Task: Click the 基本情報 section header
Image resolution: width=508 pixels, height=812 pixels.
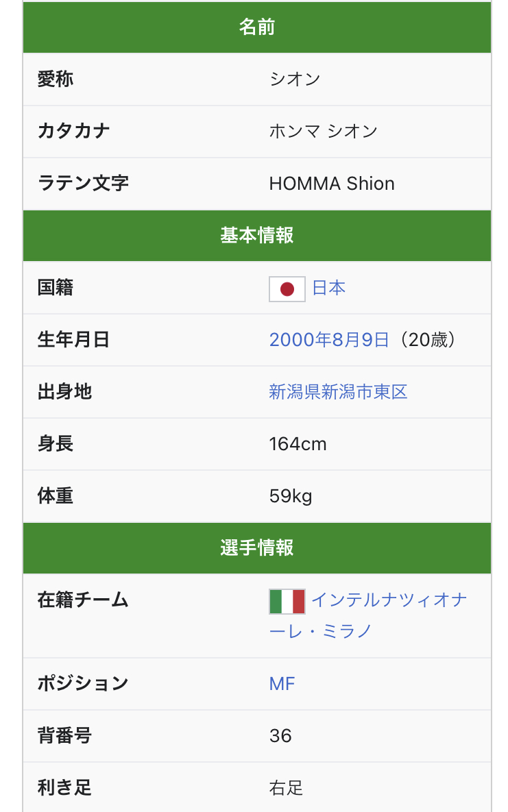Action: tap(257, 236)
